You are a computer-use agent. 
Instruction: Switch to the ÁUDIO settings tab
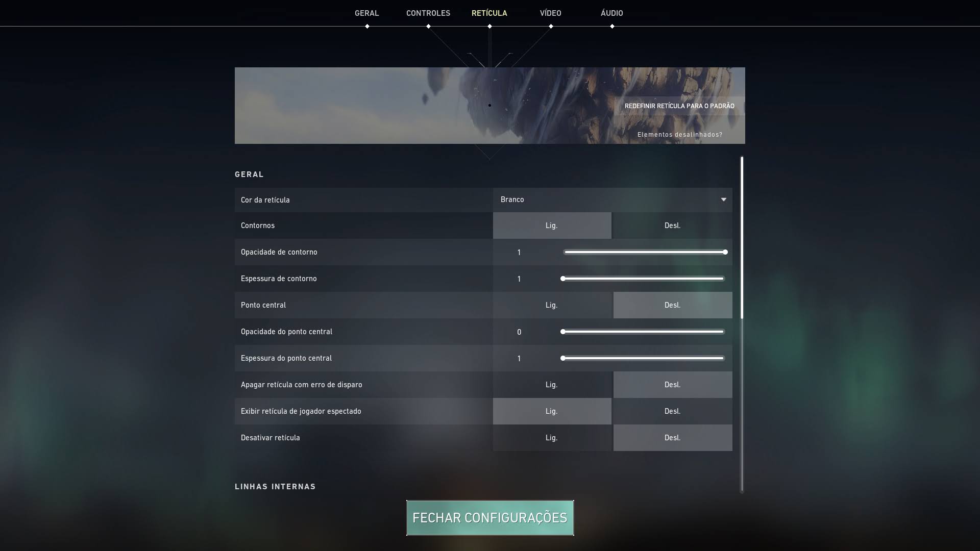click(612, 13)
